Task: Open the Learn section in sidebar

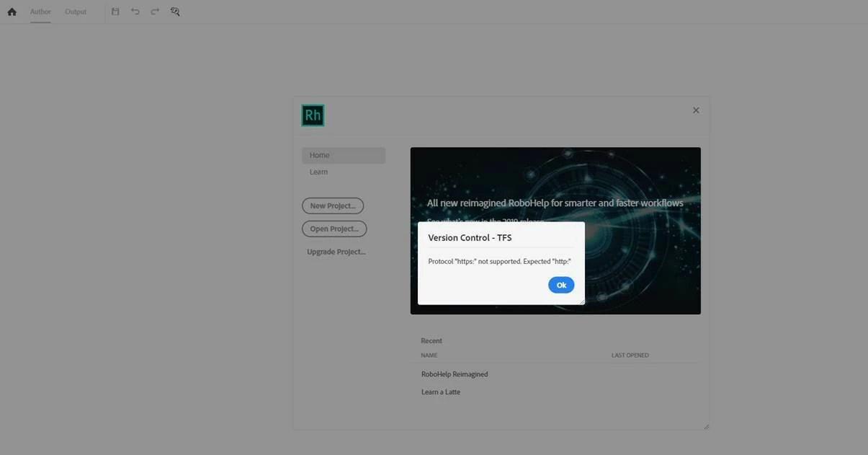Action: point(318,172)
